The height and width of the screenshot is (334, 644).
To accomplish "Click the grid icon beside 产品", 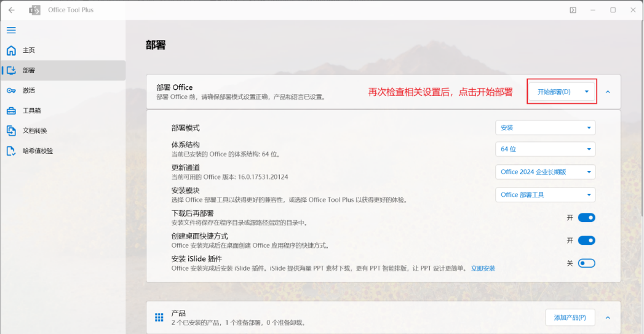I will click(x=159, y=317).
